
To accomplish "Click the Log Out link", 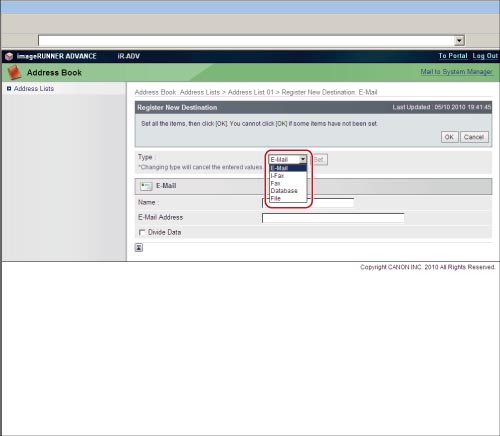I will click(x=485, y=56).
